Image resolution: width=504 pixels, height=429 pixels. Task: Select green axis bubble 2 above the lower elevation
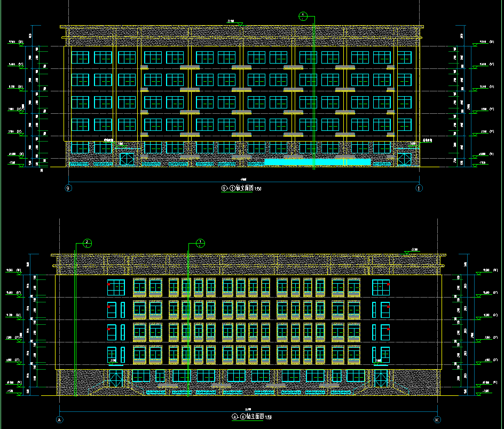point(87,244)
